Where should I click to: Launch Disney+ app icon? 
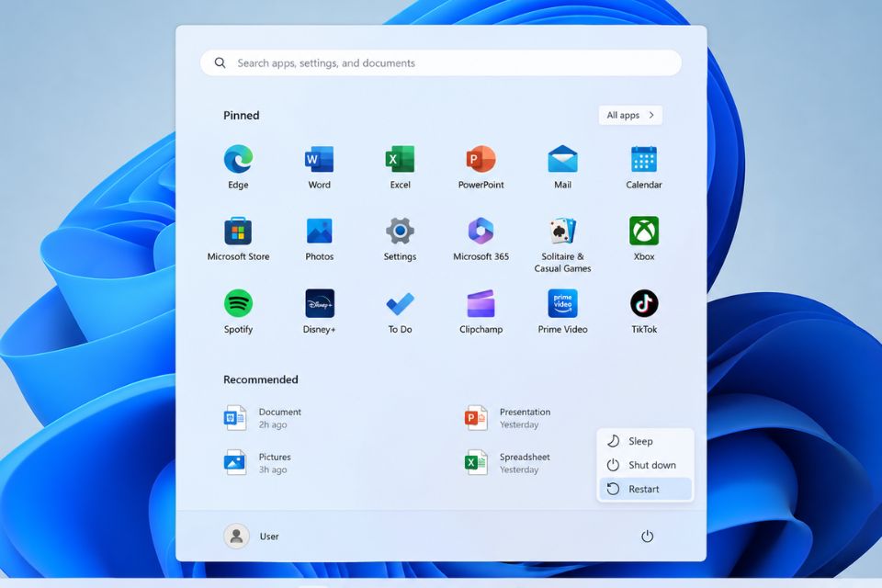point(319,303)
